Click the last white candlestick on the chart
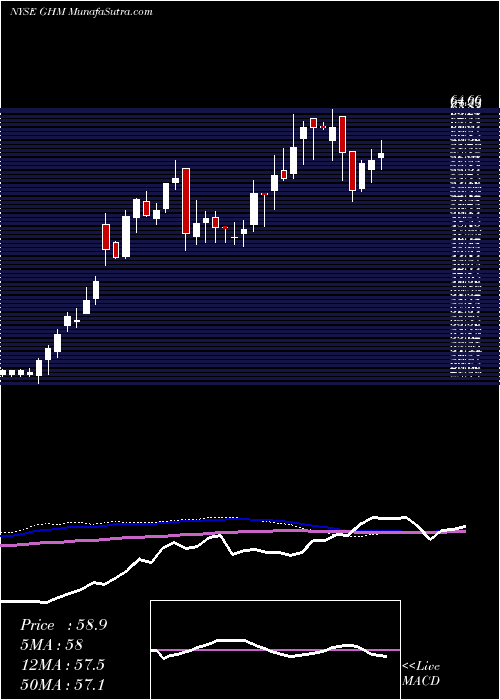Viewport: 500px width, 700px height. click(x=381, y=155)
